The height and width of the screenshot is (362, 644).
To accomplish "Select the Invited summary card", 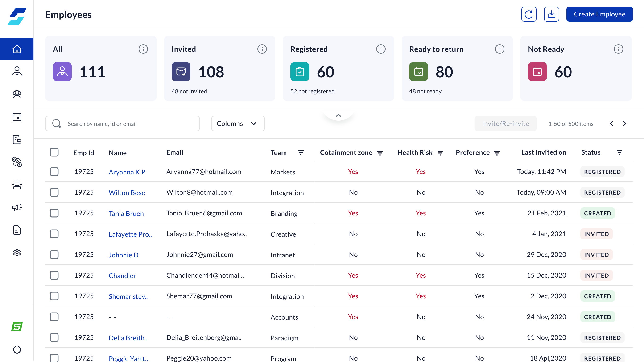I will point(219,68).
